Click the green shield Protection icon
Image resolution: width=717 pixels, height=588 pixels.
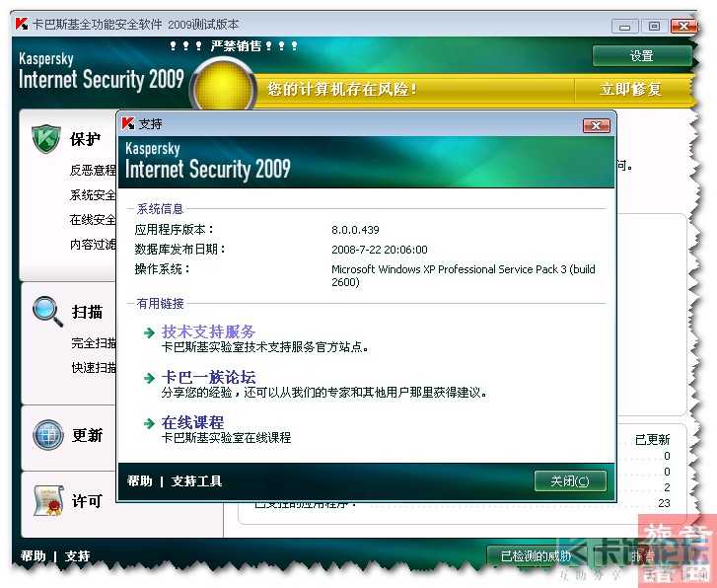(x=46, y=139)
